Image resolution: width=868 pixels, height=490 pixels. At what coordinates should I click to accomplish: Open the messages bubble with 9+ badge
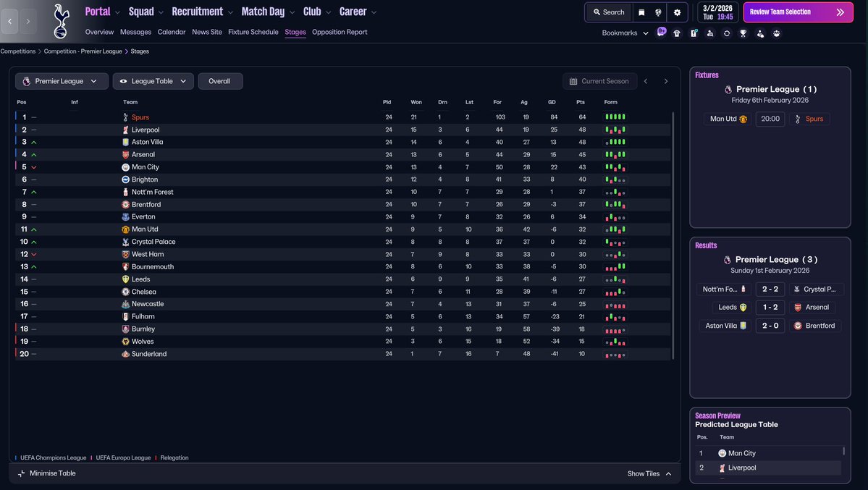(x=661, y=32)
